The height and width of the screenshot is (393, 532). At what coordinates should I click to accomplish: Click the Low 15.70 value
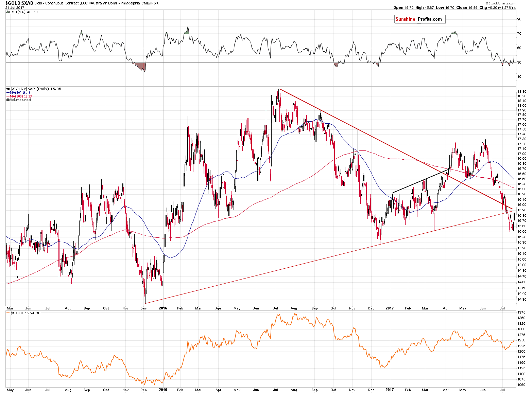click(x=445, y=7)
